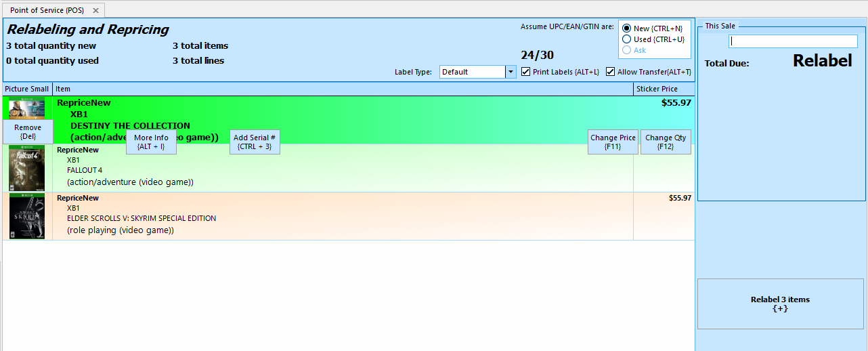Screen dimensions: 868x351
Task: Click the Change Qty {F12} button
Action: click(x=666, y=142)
